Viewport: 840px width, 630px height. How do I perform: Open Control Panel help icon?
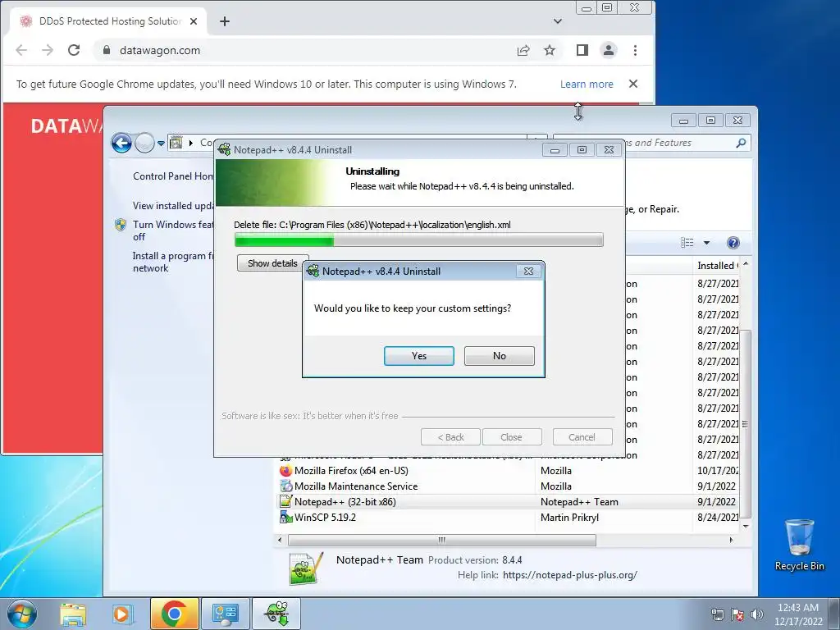[733, 243]
